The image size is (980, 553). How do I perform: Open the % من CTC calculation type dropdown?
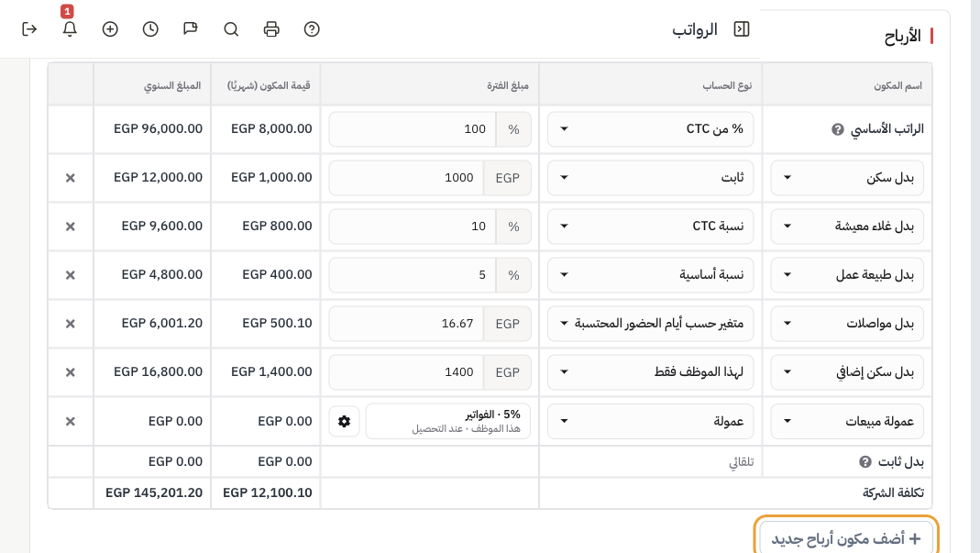[651, 129]
